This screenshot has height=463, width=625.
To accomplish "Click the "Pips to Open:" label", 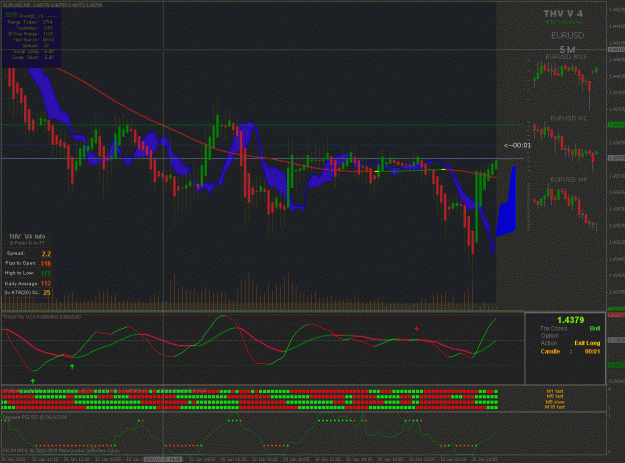I will pos(20,263).
